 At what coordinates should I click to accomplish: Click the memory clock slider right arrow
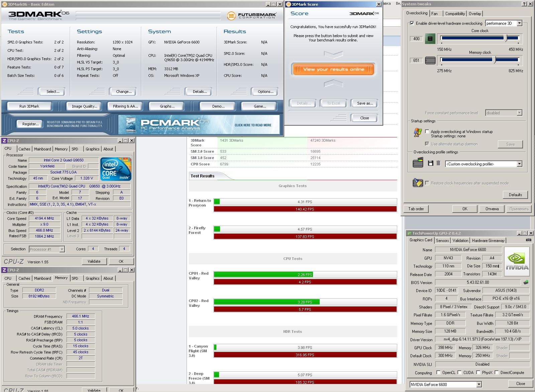(518, 64)
